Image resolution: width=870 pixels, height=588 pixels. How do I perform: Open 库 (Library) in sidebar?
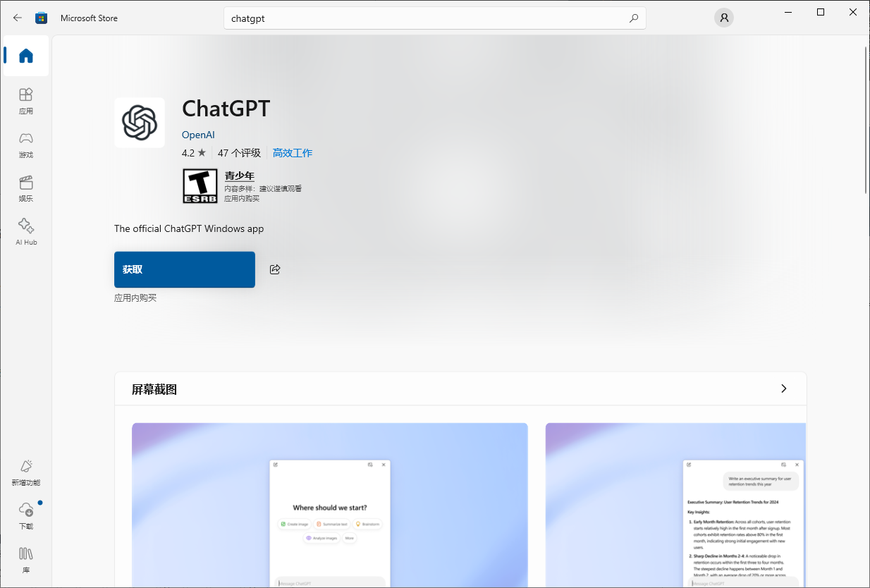[x=26, y=560]
